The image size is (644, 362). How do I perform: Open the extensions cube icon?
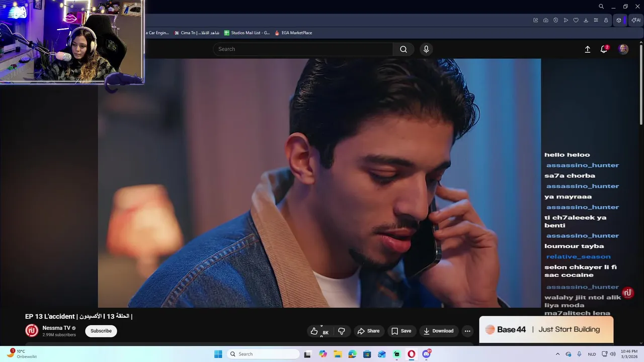coord(619,20)
